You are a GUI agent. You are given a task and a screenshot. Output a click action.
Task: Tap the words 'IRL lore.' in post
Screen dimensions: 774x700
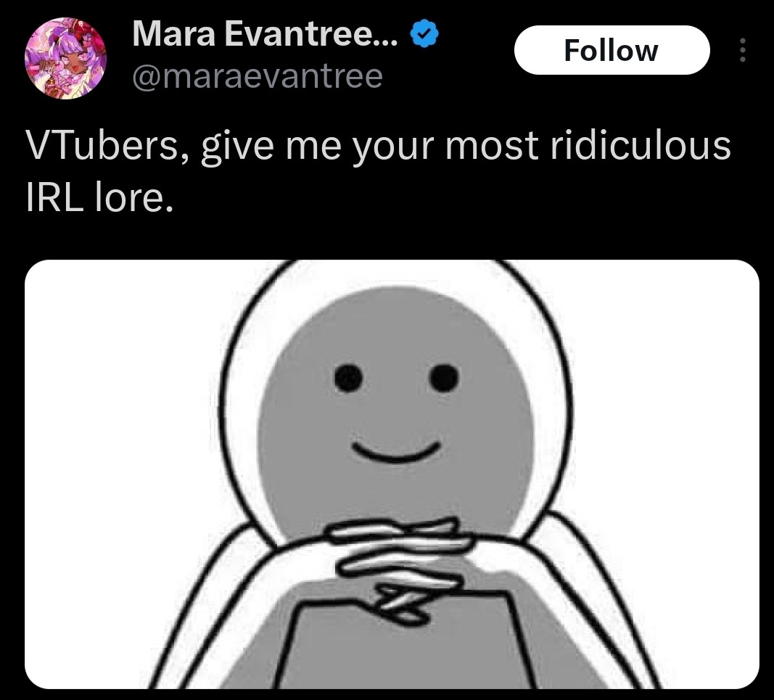pos(99,198)
